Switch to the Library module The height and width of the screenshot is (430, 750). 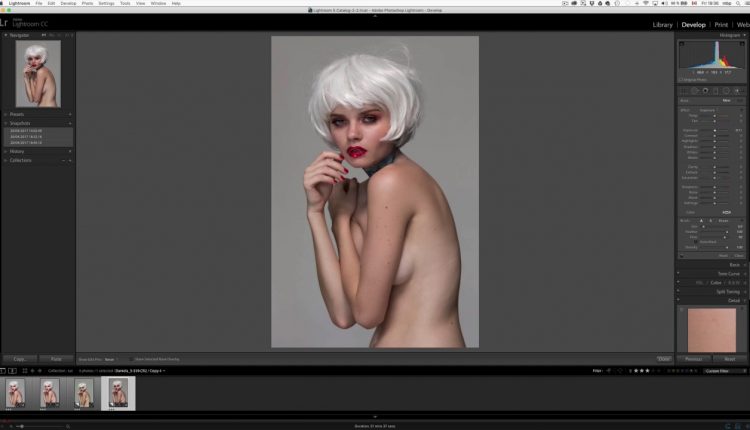(662, 25)
